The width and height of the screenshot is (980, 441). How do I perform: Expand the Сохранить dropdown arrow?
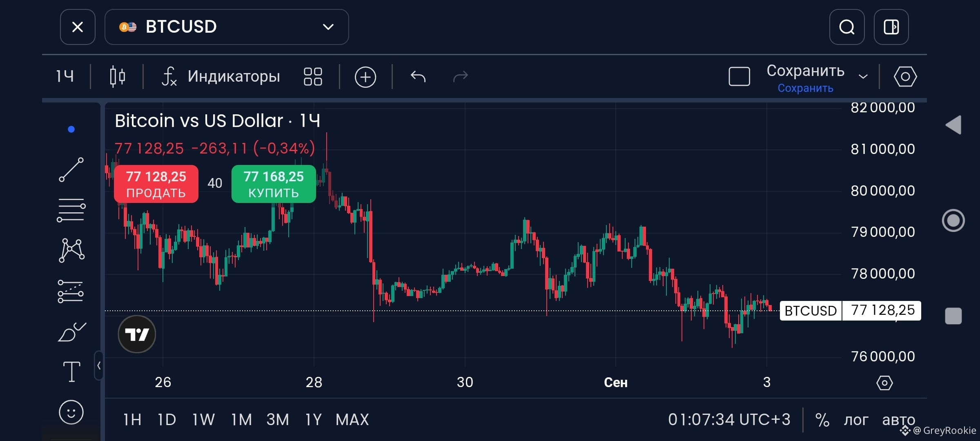point(863,76)
